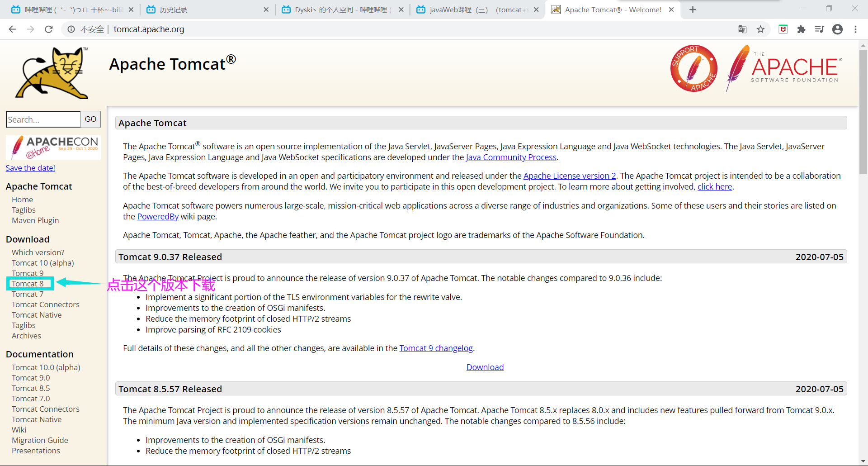The width and height of the screenshot is (868, 466).
Task: Open Tomcat 10 (alpha) download link
Action: [43, 263]
